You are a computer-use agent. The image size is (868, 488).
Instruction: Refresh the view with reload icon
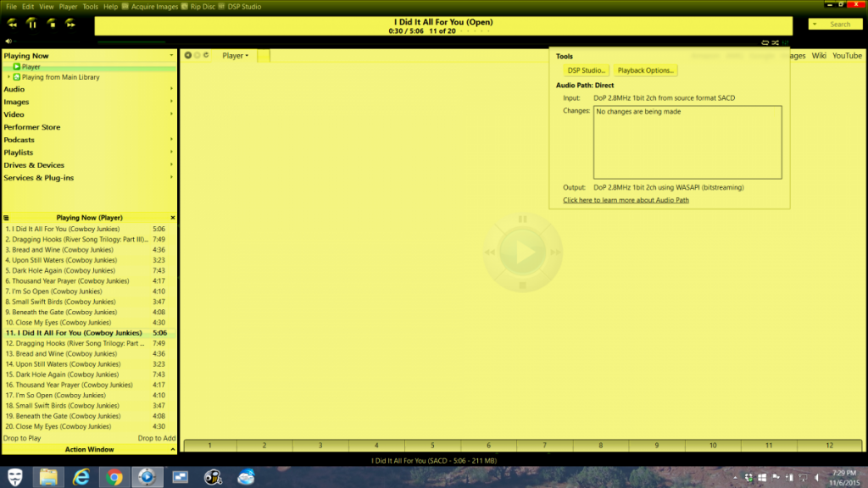point(206,55)
